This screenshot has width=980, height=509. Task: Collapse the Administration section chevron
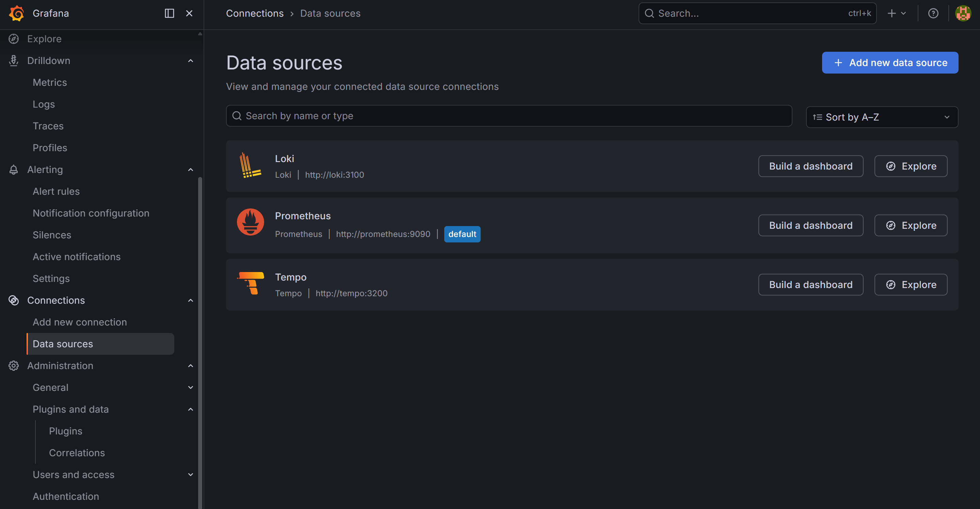pos(191,366)
